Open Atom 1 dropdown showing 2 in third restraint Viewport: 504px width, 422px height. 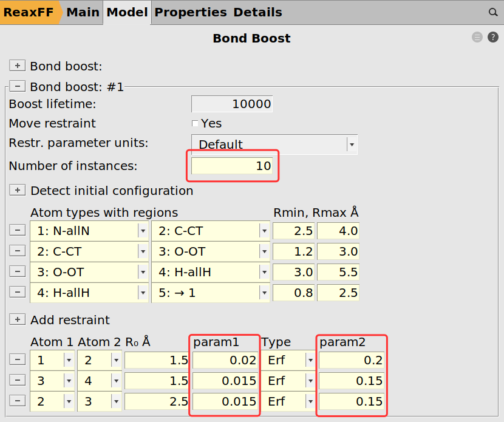click(52, 401)
